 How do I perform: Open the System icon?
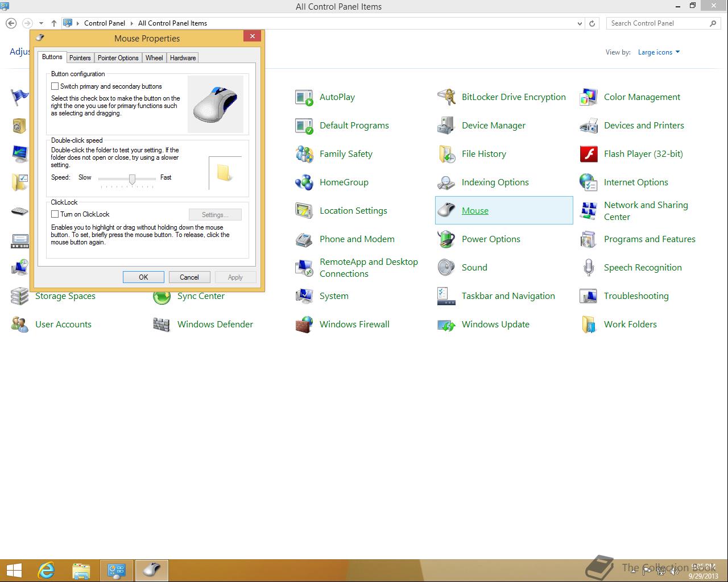[304, 296]
